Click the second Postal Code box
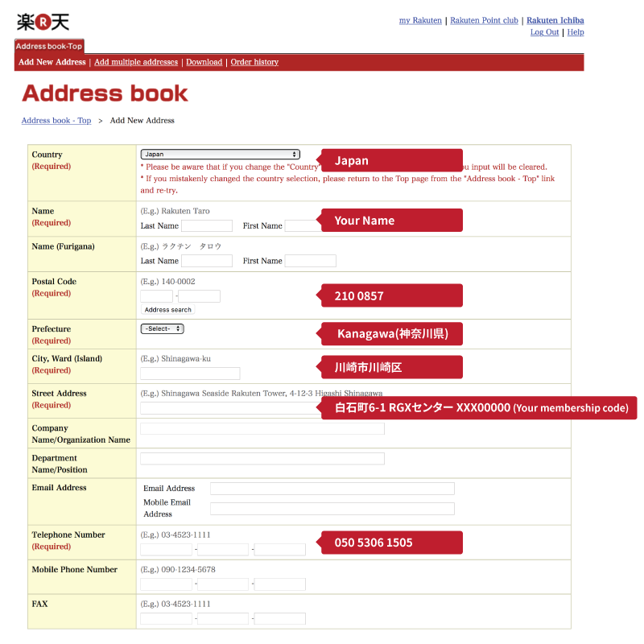This screenshot has height=644, width=644. pyautogui.click(x=199, y=296)
